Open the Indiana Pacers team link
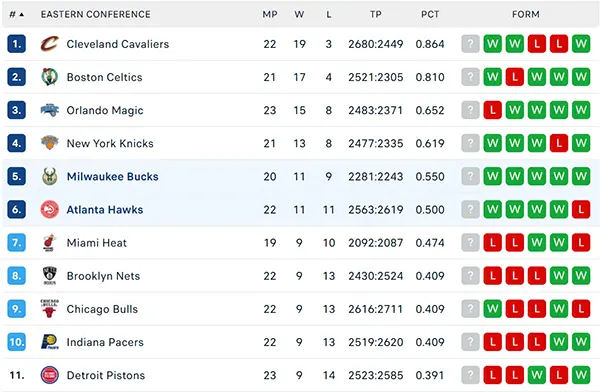Viewport: 600px width, 392px height. click(x=105, y=342)
